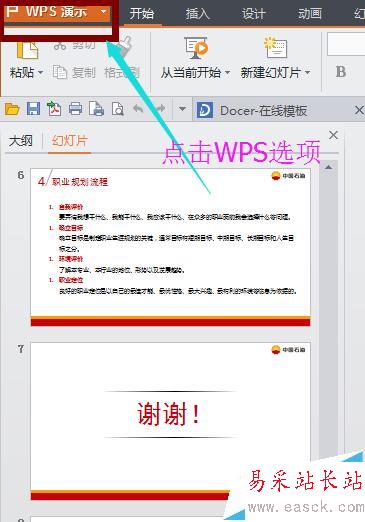Close the Docer-在线模板 tab
Screen dimensions: 365x522
tap(359, 110)
